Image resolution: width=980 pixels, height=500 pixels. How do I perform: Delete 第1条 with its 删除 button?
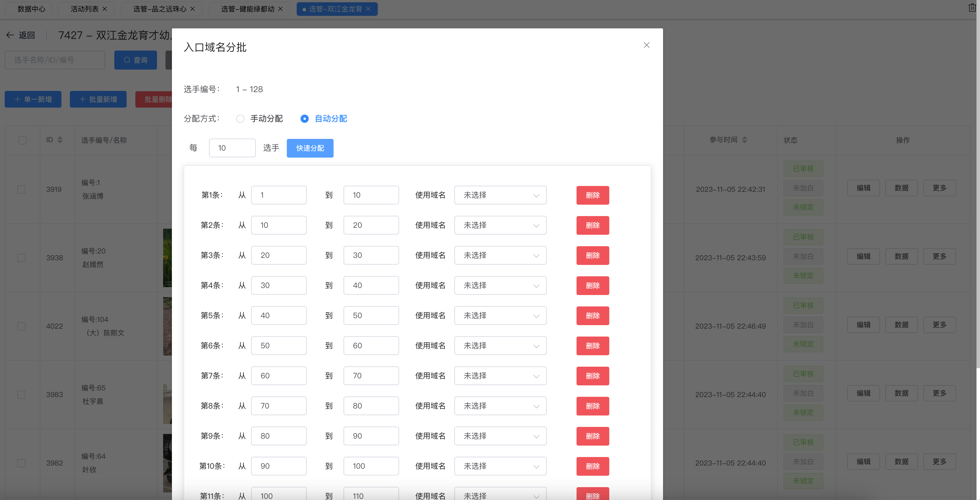[592, 195]
